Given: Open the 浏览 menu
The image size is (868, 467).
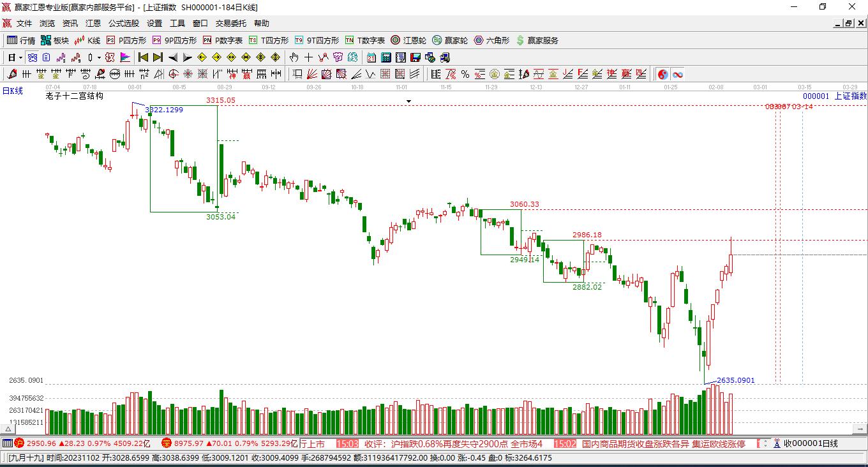Looking at the screenshot, I should click(x=47, y=24).
